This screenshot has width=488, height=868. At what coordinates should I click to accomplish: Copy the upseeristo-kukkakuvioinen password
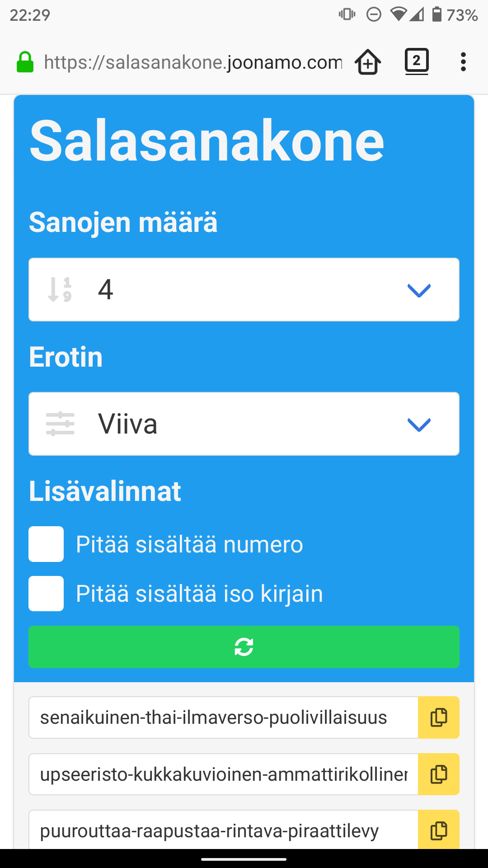[x=438, y=774]
